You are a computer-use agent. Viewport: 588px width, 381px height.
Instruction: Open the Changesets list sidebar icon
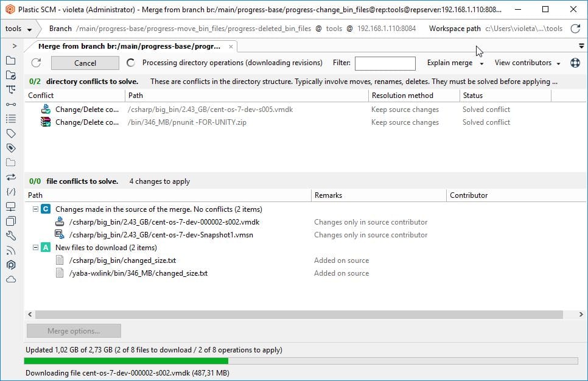tap(11, 119)
